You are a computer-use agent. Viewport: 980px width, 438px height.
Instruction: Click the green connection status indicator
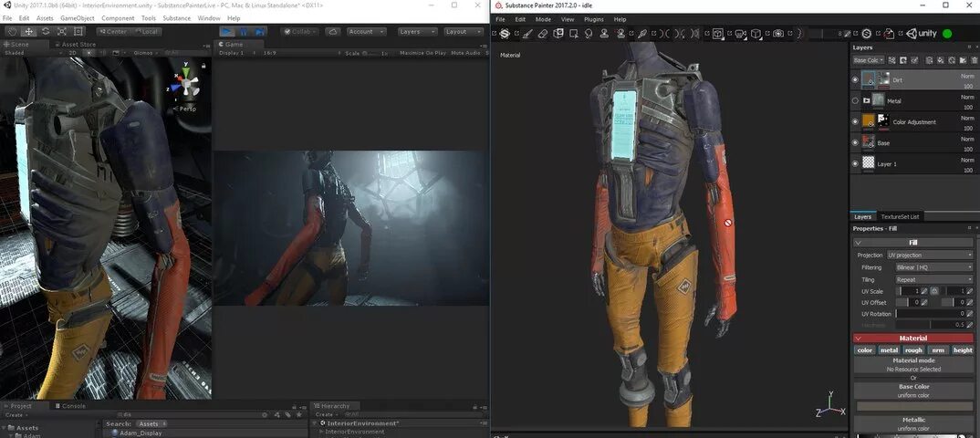pyautogui.click(x=947, y=34)
